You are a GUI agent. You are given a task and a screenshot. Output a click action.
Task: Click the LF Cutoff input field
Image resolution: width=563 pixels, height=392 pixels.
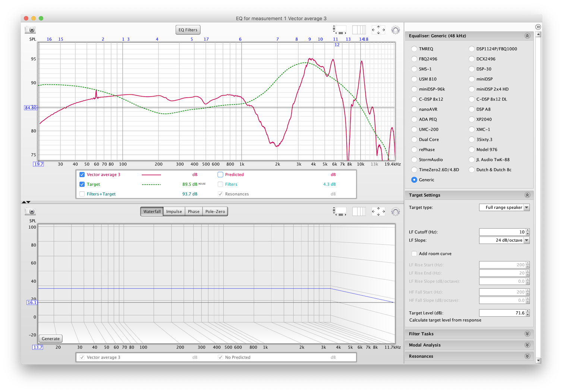tap(502, 232)
